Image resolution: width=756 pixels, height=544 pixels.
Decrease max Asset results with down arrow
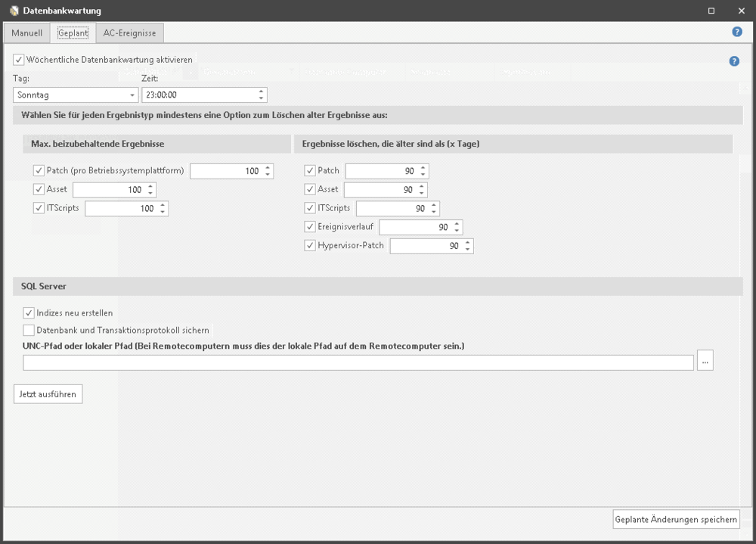pos(150,193)
